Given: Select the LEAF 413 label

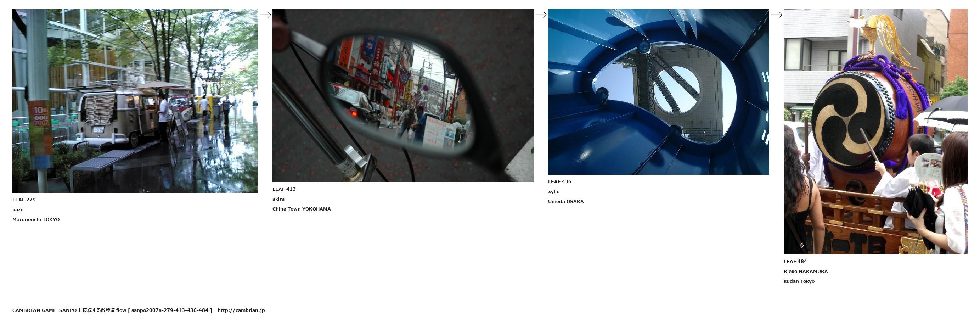Looking at the screenshot, I should point(284,189).
